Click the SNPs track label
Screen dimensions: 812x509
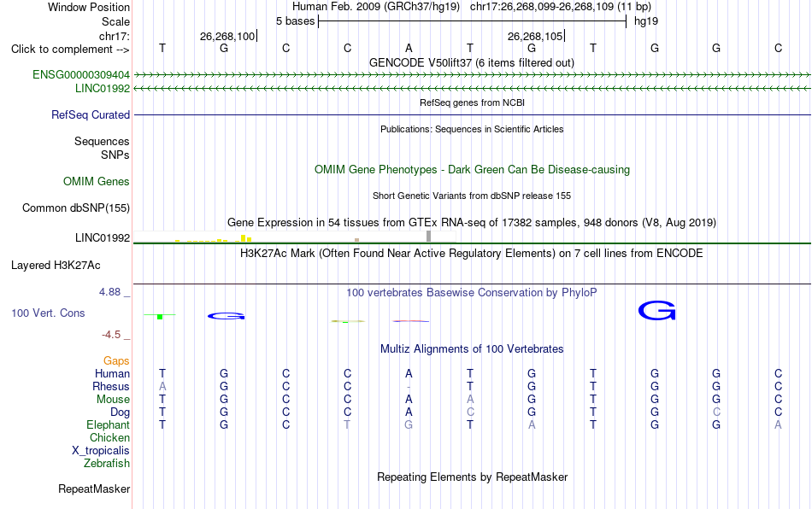(x=115, y=155)
